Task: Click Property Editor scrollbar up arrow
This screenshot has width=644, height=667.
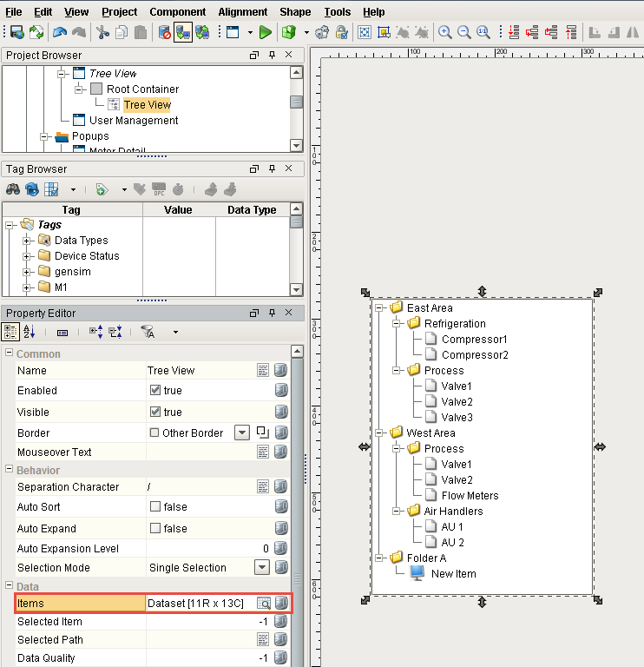Action: [297, 352]
